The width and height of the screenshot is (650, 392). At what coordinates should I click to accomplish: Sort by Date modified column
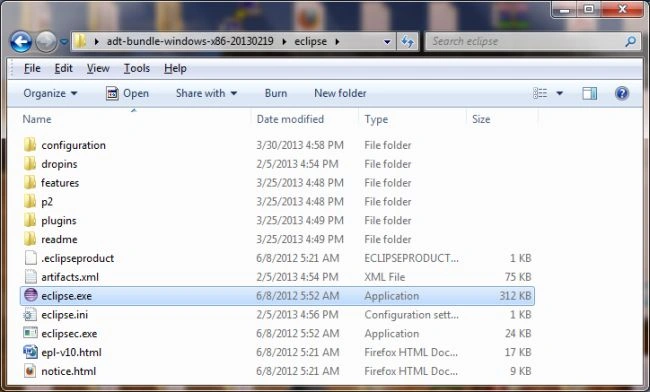coord(290,119)
